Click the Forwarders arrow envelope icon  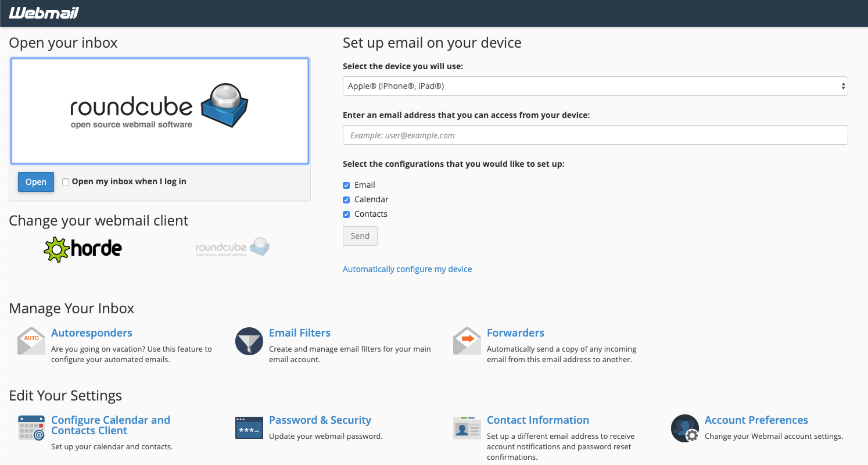click(x=467, y=342)
